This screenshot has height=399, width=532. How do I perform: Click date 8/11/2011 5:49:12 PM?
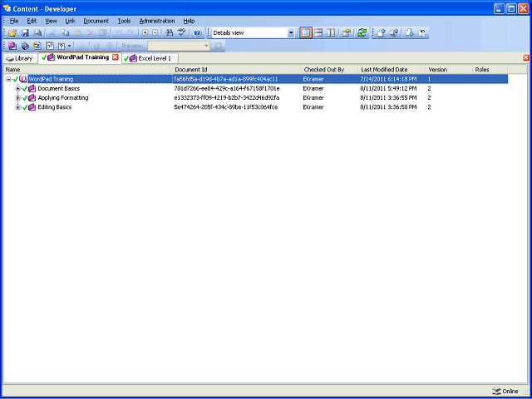[x=388, y=89]
